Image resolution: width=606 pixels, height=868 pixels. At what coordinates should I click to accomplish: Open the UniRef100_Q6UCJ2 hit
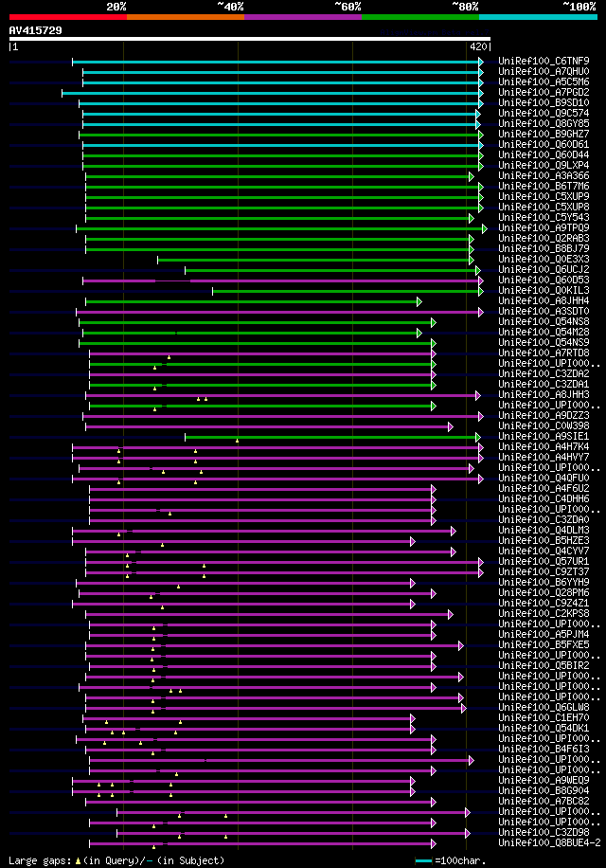544,269
